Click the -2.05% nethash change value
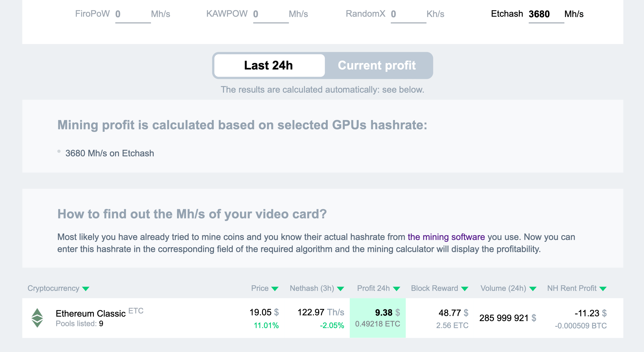 332,325
